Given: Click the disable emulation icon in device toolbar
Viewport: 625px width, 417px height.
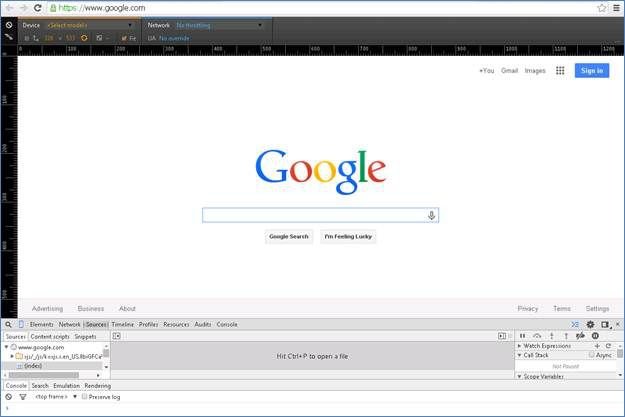Looking at the screenshot, I should pos(9,25).
